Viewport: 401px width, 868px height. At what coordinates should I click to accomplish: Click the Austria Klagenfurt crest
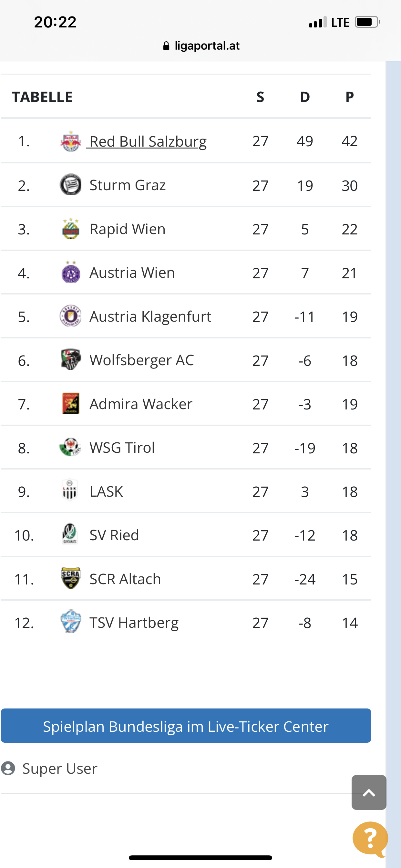pos(71,316)
